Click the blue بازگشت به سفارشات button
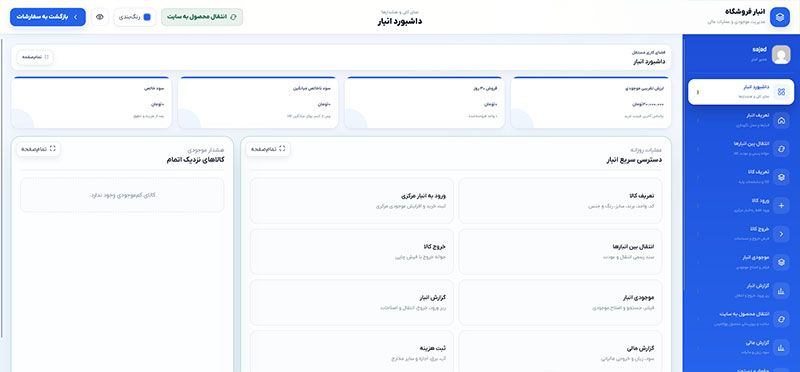800x372 pixels. point(48,17)
